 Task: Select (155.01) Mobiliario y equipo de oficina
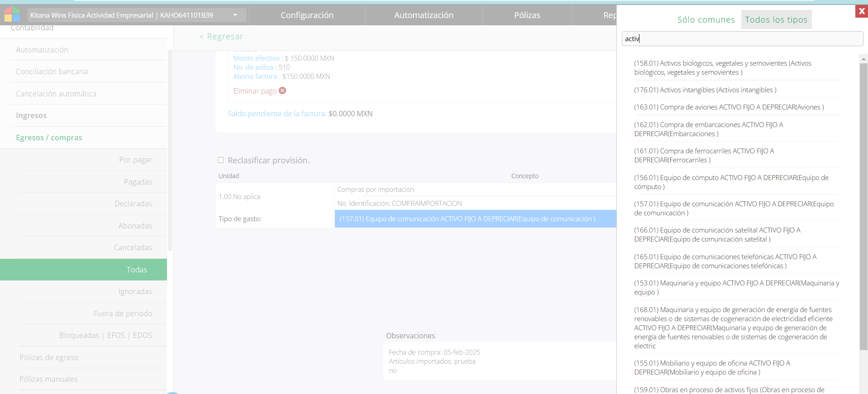point(711,367)
